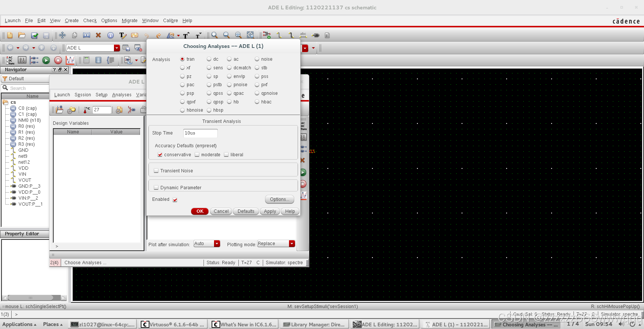Click the Help button in the dialog

[x=290, y=211]
